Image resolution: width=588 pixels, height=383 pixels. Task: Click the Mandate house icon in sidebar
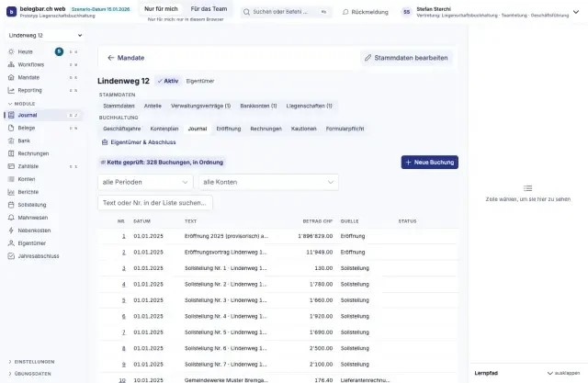11,77
